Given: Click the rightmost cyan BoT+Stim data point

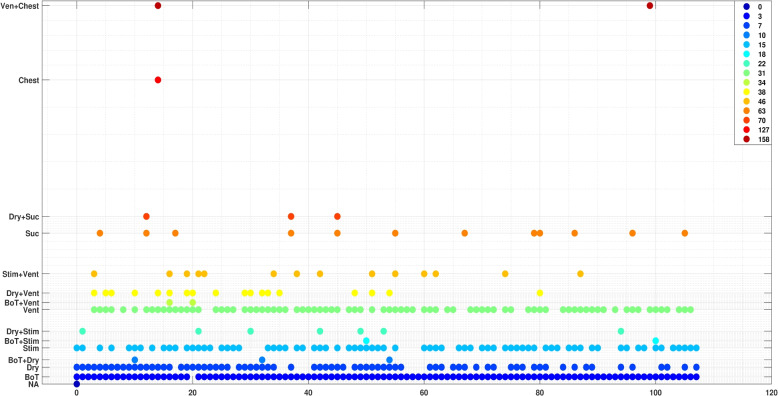Looking at the screenshot, I should 655,340.
